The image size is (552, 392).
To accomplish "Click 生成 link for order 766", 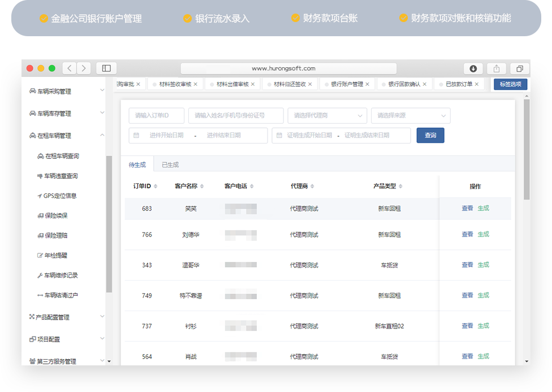I will [483, 235].
